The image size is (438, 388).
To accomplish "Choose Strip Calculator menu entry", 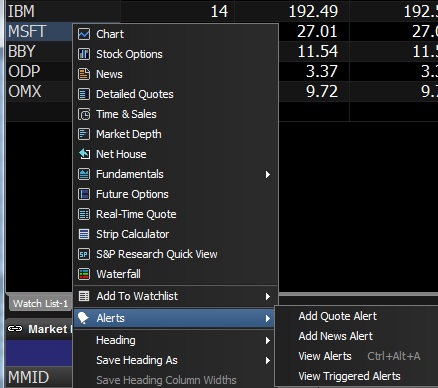I will (176, 234).
